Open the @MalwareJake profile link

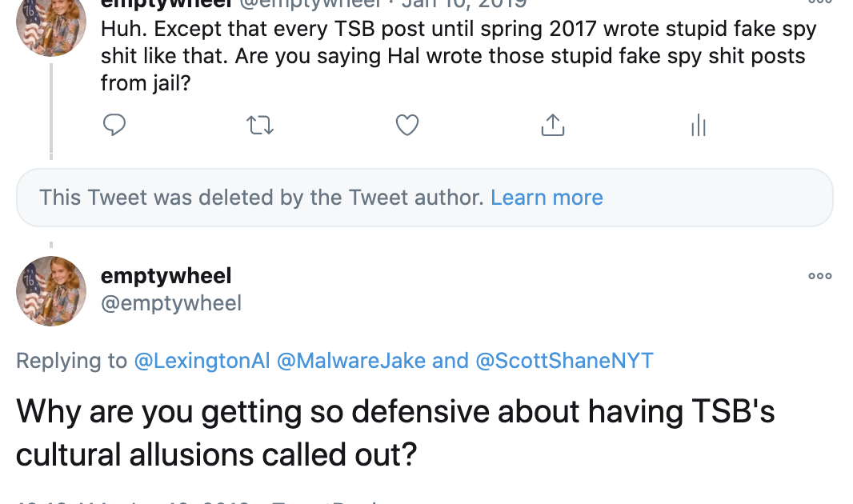pos(351,361)
